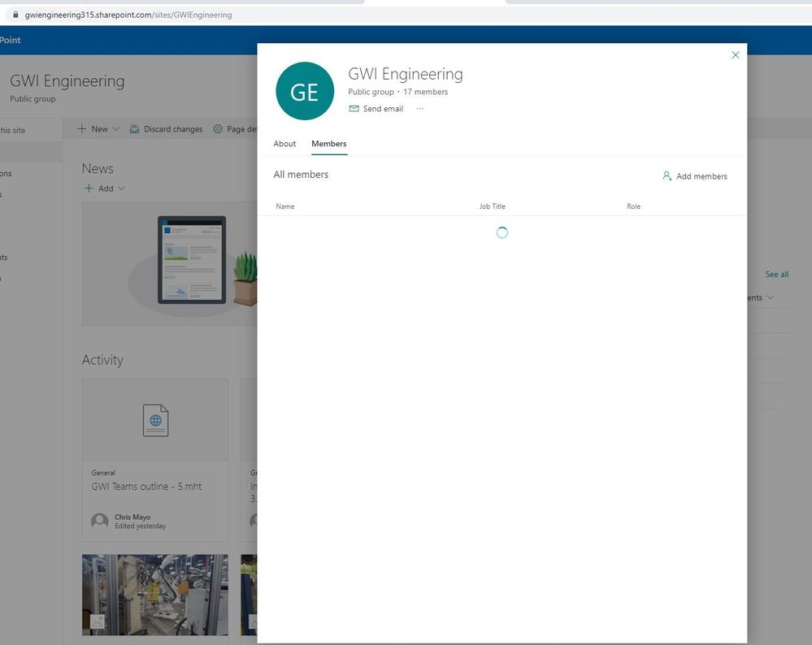Screen dimensions: 812x645
Task: Click the GE group avatar circle
Action: (x=305, y=91)
